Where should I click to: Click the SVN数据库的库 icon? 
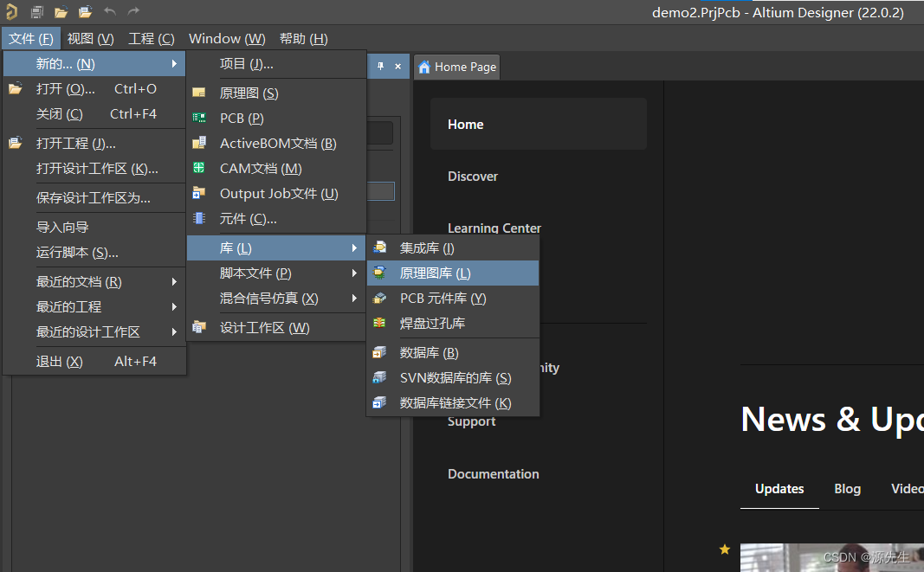coord(380,377)
